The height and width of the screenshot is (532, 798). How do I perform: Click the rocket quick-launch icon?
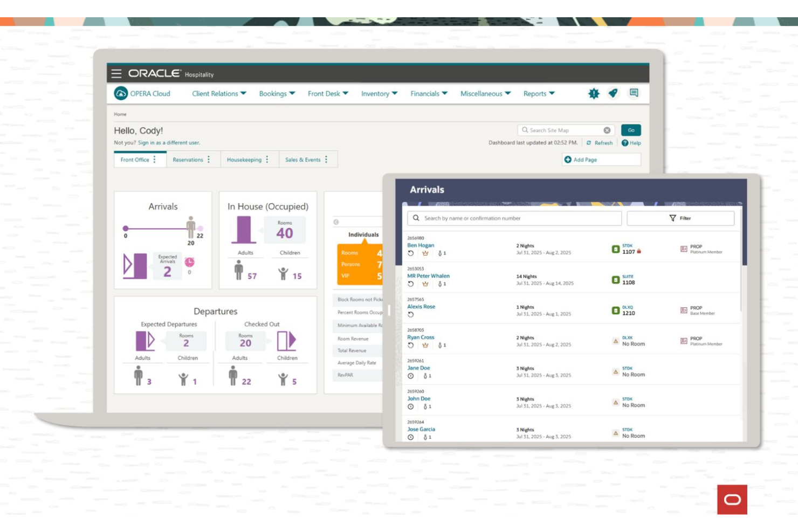click(613, 93)
